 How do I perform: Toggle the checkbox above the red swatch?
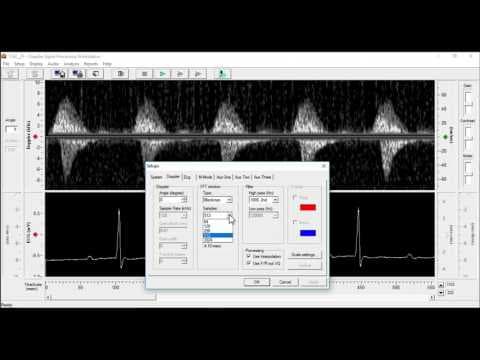[295, 197]
